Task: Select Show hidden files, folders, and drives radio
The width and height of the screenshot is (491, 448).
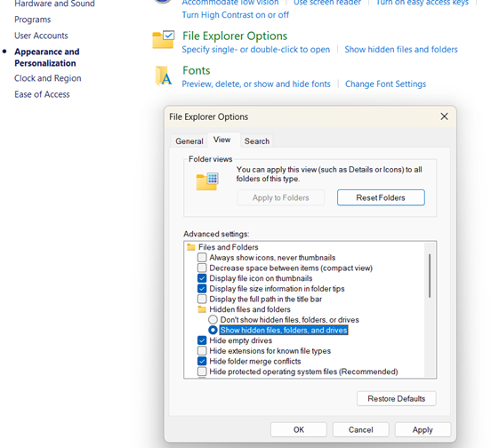Action: point(213,330)
